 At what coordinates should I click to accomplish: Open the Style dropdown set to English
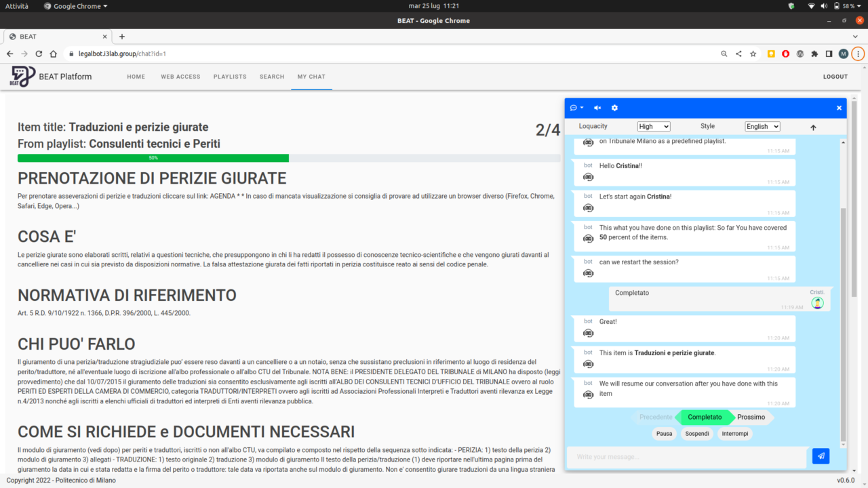click(x=762, y=127)
